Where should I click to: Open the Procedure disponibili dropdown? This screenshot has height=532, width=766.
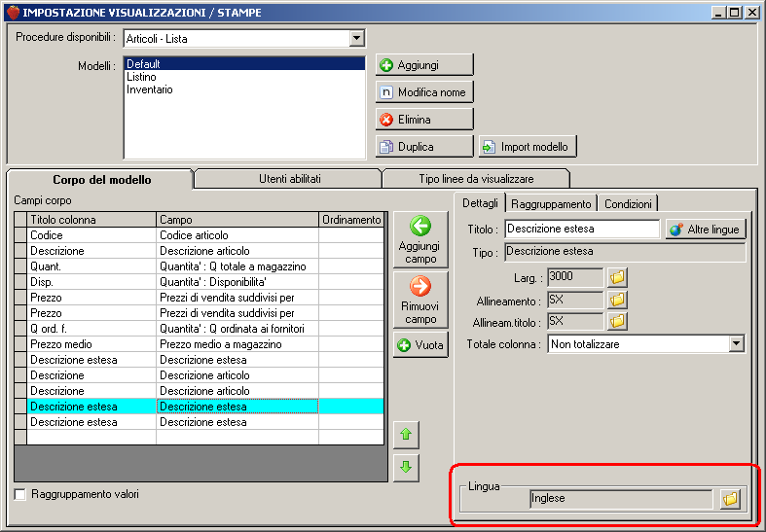(x=357, y=39)
